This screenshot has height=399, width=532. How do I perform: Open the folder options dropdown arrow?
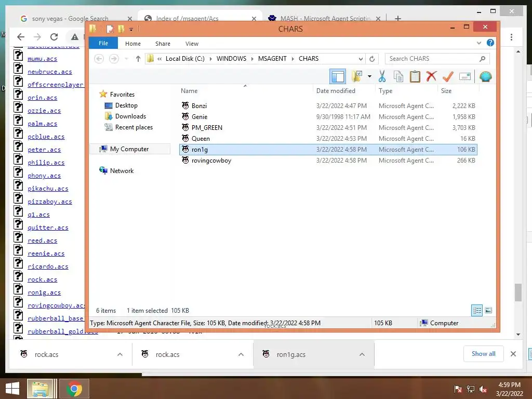[x=369, y=77]
